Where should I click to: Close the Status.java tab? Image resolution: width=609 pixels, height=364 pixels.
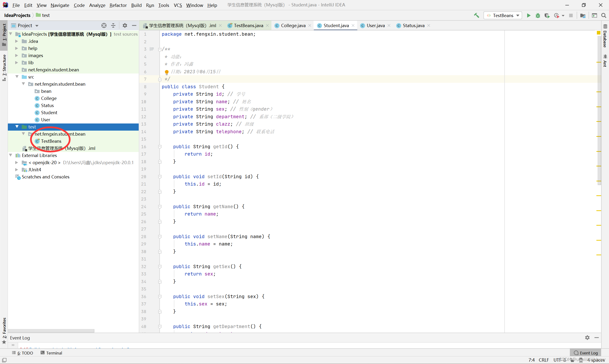click(x=429, y=25)
